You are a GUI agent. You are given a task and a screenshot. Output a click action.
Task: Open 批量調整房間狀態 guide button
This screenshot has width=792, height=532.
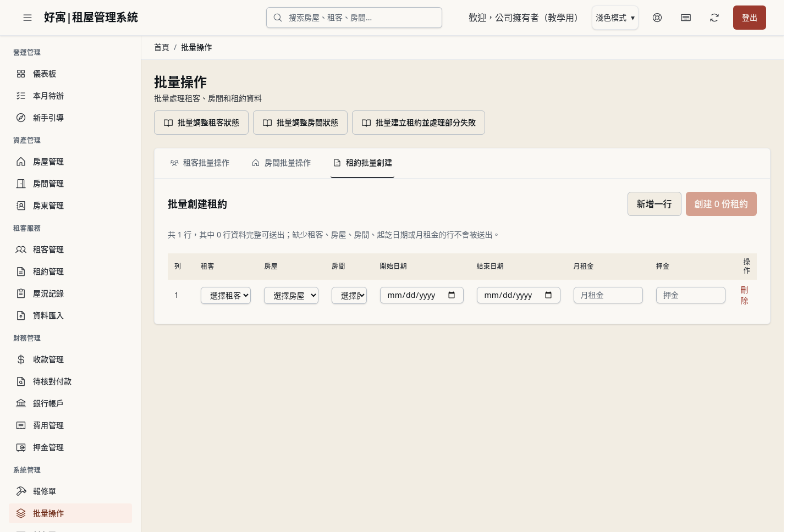click(300, 123)
